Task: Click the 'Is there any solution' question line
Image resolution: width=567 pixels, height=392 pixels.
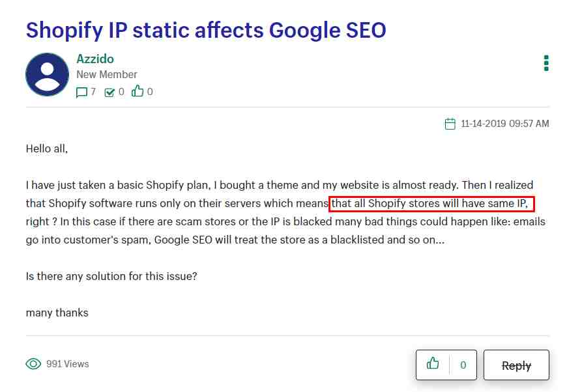Action: [x=111, y=276]
